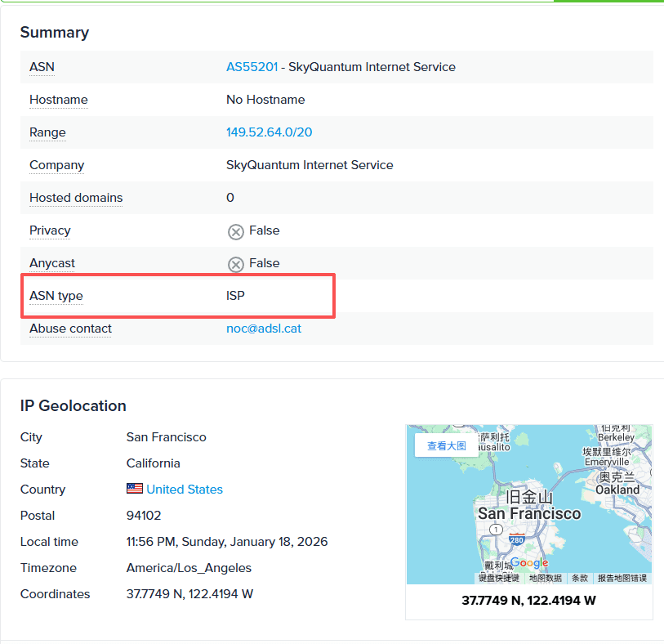Screen dimensions: 664x644
Task: Click the United States flag icon
Action: coord(135,489)
